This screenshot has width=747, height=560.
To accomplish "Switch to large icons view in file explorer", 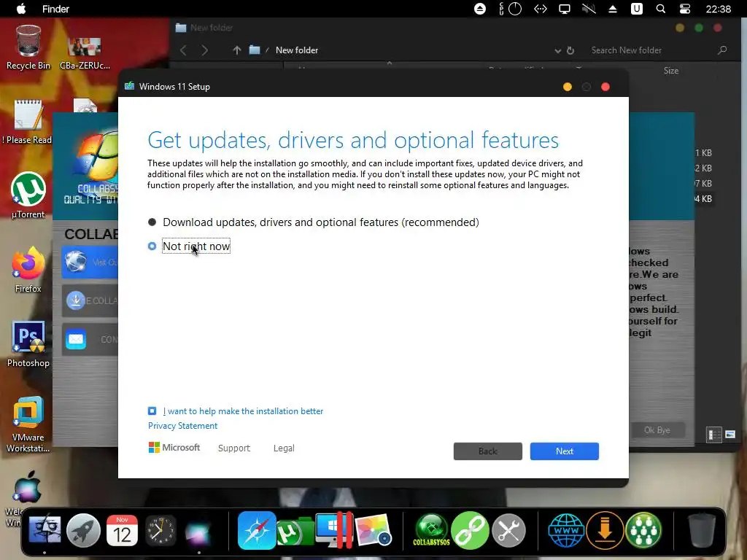I will tap(729, 435).
